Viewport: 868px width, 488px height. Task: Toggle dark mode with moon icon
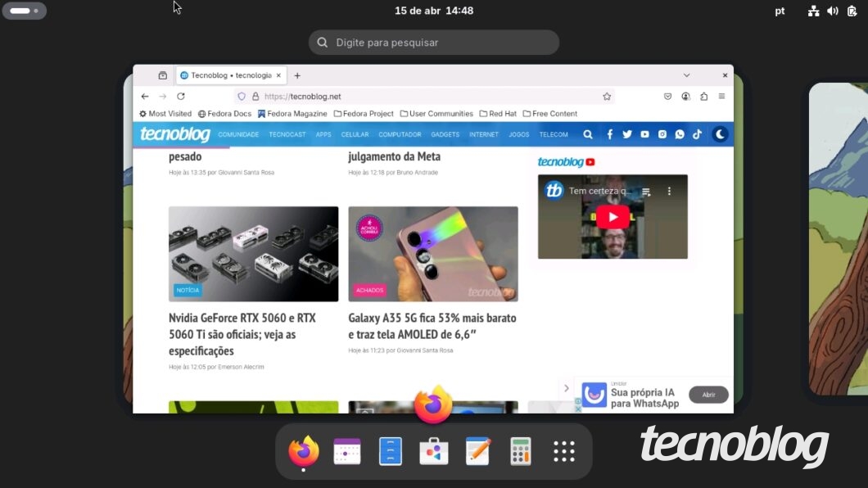(x=720, y=134)
